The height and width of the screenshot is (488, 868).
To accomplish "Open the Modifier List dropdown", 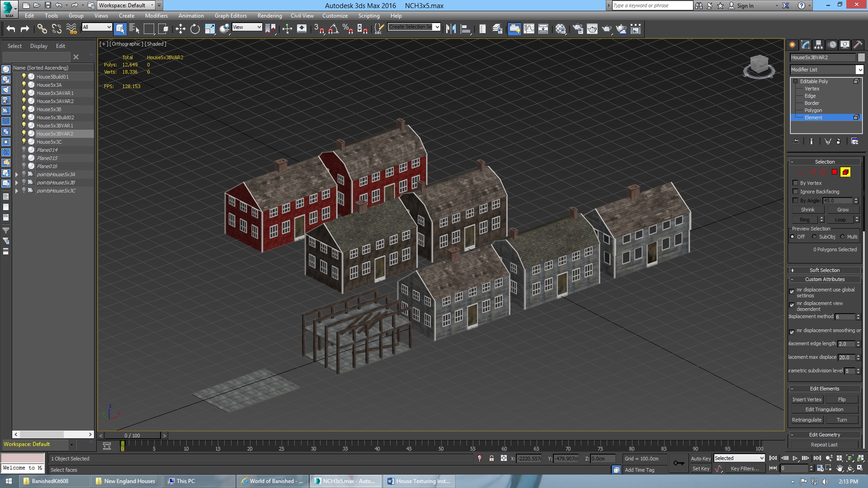I will [859, 70].
